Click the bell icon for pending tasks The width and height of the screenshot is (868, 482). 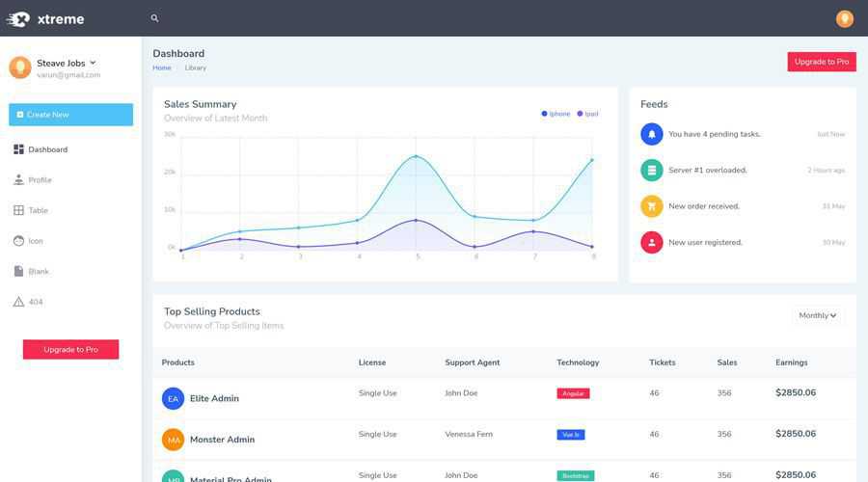point(652,134)
